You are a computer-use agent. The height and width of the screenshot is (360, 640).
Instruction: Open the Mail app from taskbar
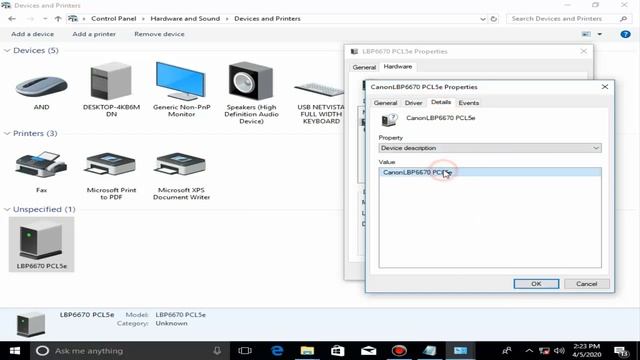click(x=368, y=351)
